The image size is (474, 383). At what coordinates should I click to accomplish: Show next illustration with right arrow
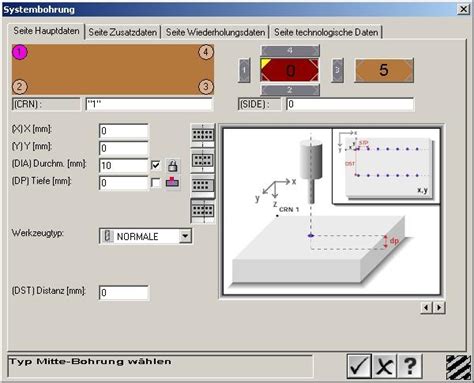[439, 307]
